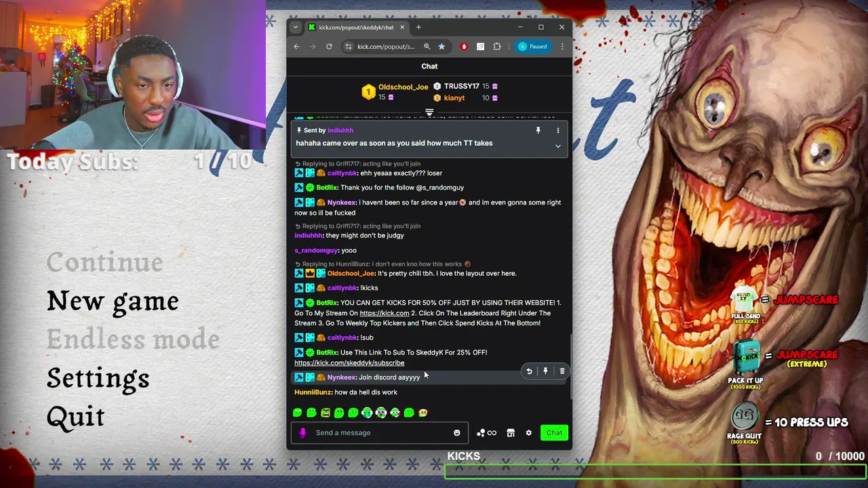The image size is (868, 488).
Task: Click the gray extension icon beside red hand
Action: coord(480,47)
